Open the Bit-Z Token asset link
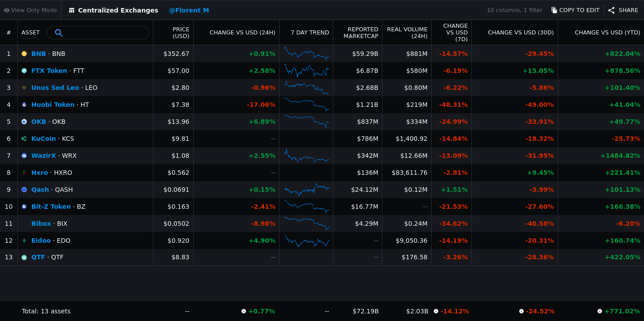This screenshot has height=321, width=644. pos(51,207)
